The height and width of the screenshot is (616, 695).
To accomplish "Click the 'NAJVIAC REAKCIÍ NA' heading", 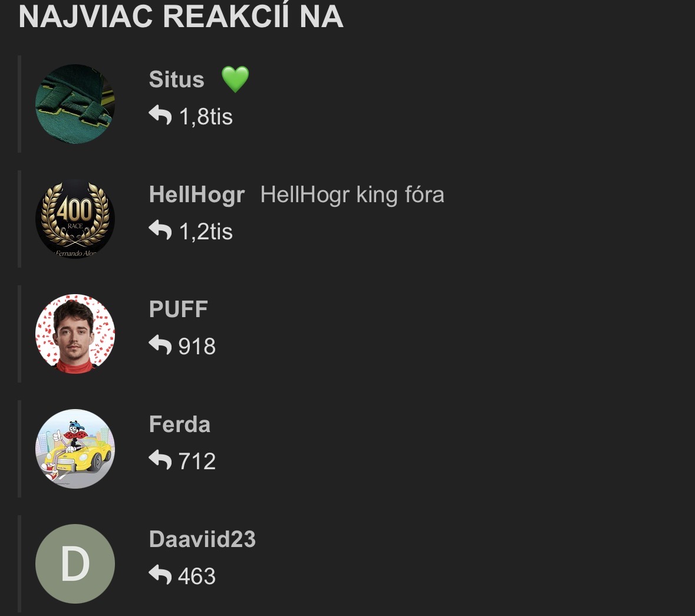I will pyautogui.click(x=181, y=17).
